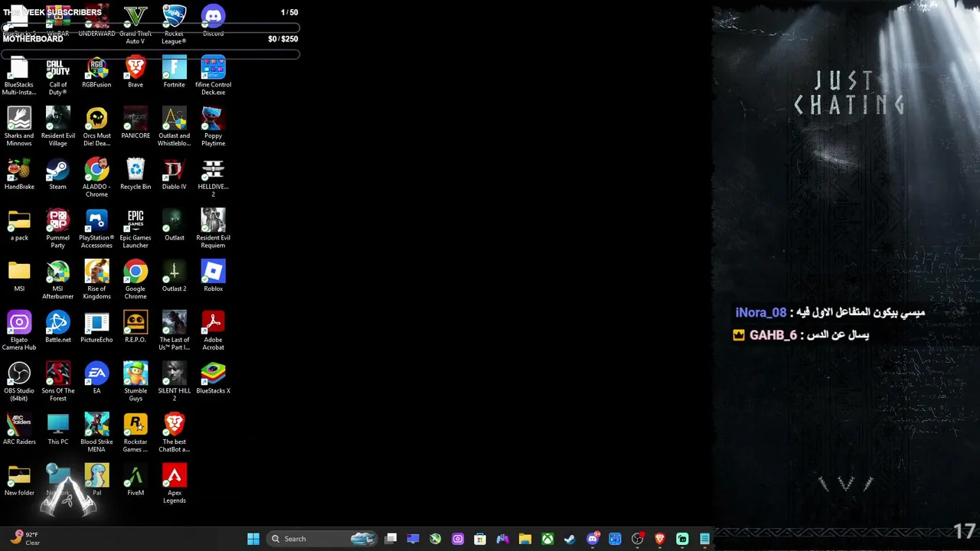Screen dimensions: 980x551
Task: Open the Windows Start menu
Action: (253, 539)
